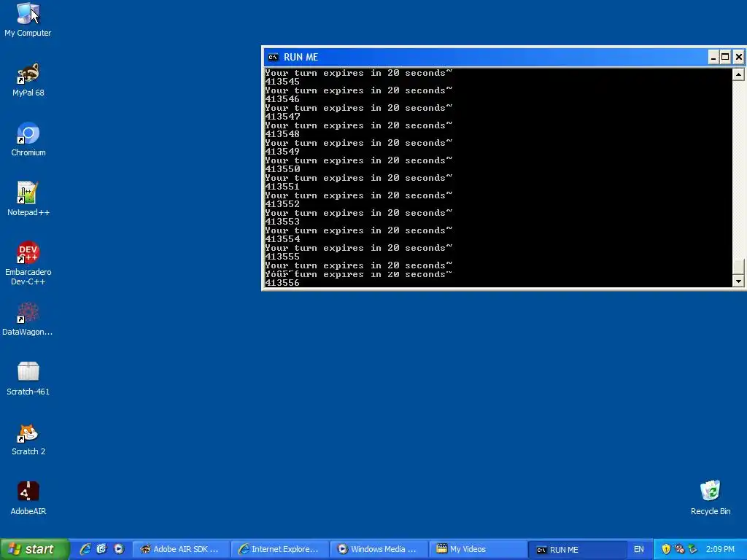The height and width of the screenshot is (560, 747).
Task: Select the Scratch 2 cat icon
Action: coord(28,439)
